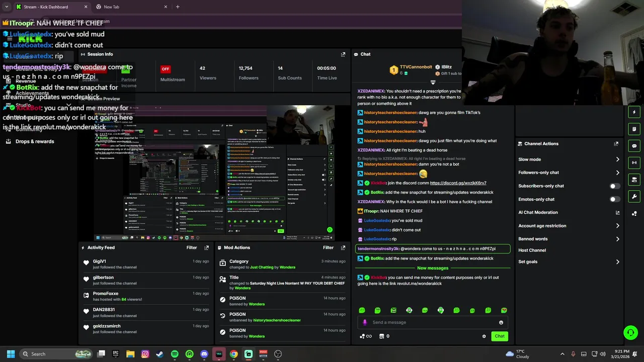Open Epic Games Launcher from the taskbar
This screenshot has height=362, width=644.
point(116,354)
